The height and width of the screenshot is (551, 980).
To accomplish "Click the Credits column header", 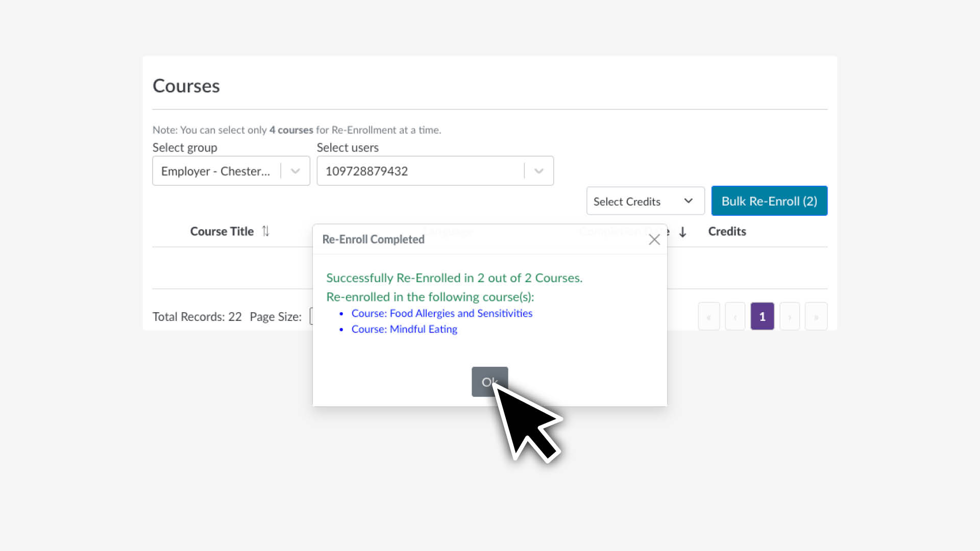I will tap(727, 232).
